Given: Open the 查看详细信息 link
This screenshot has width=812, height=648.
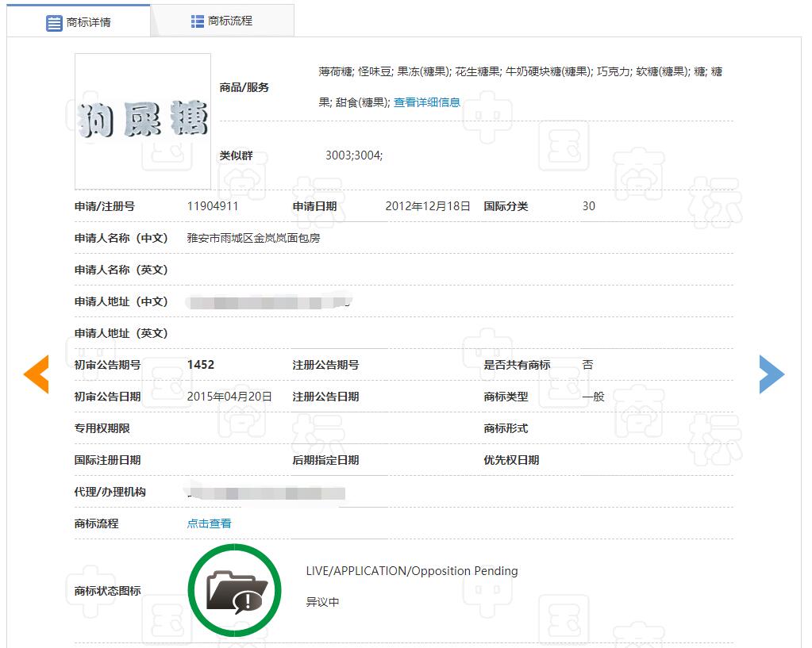Looking at the screenshot, I should click(x=427, y=102).
